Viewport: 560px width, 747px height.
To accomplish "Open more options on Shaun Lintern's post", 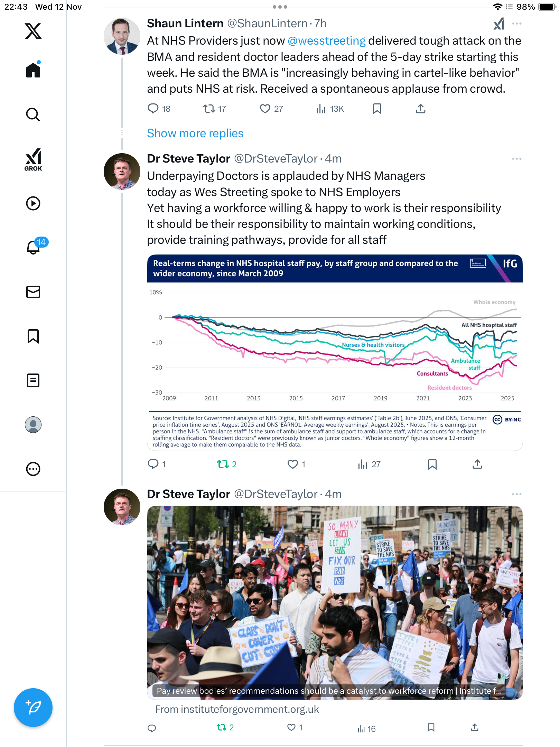I will (x=516, y=24).
